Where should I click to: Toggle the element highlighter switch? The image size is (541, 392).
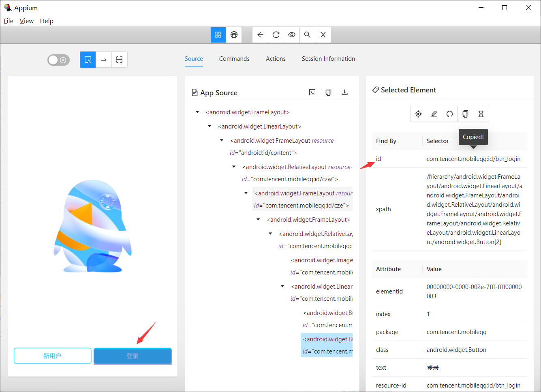(x=59, y=60)
